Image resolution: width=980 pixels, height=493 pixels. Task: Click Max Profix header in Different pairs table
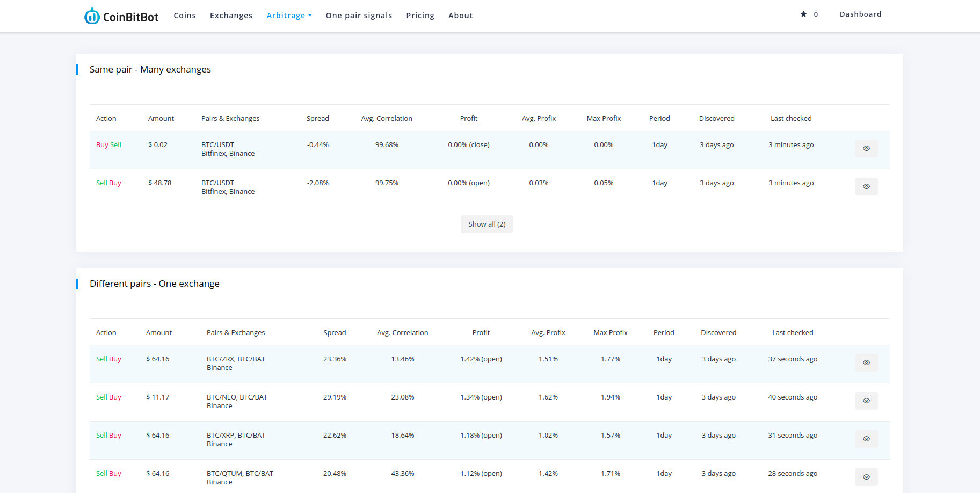click(x=611, y=332)
